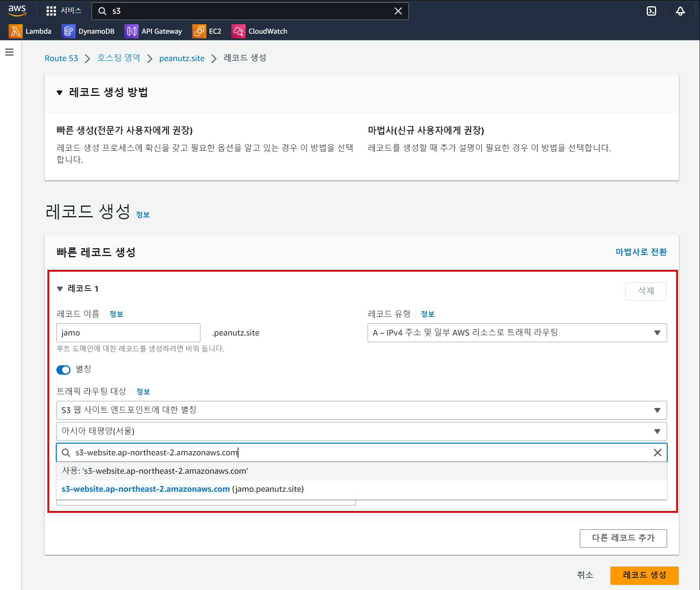Clear the s3 search text
The image size is (700, 590).
pyautogui.click(x=398, y=11)
